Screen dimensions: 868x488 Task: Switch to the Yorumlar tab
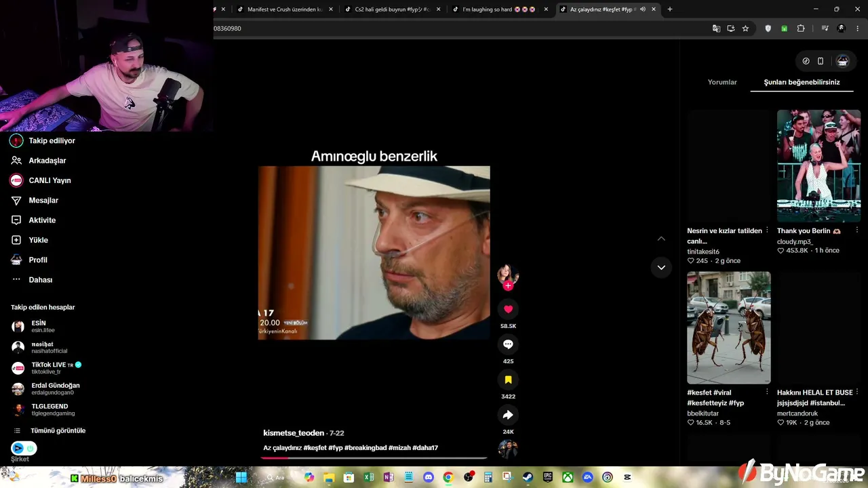[722, 82]
